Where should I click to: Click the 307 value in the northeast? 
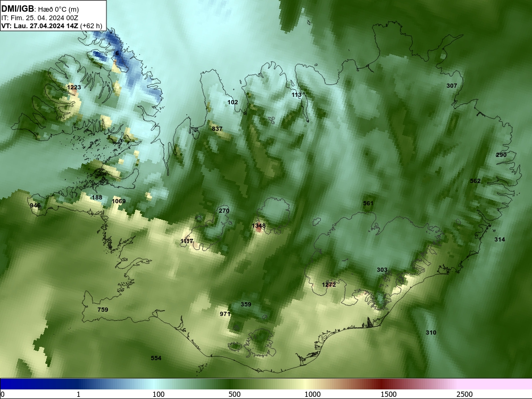click(452, 86)
